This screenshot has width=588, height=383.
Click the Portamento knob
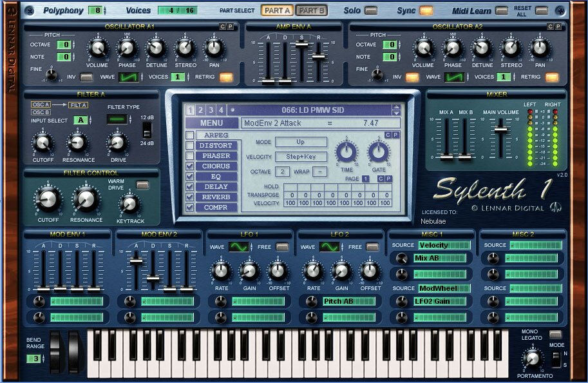click(x=533, y=358)
